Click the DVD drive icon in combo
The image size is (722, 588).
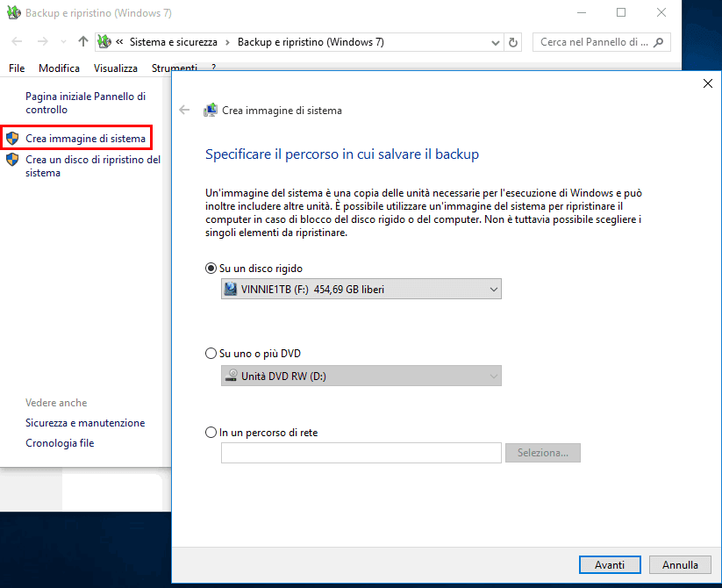(231, 376)
